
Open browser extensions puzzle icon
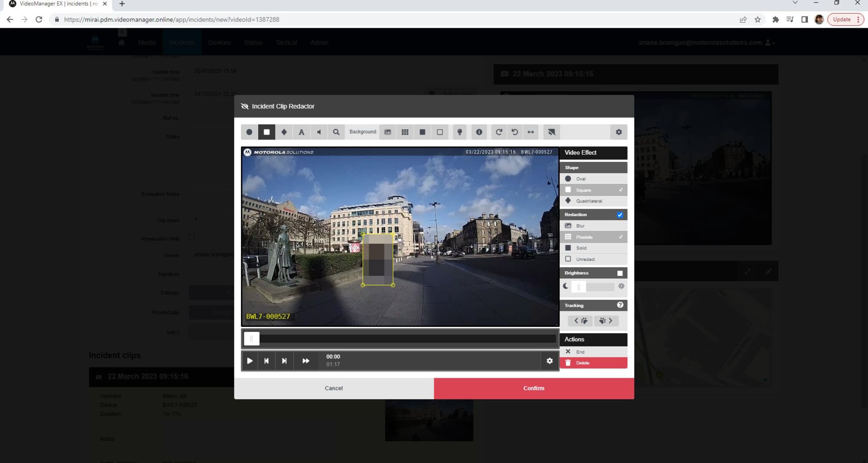coord(775,20)
